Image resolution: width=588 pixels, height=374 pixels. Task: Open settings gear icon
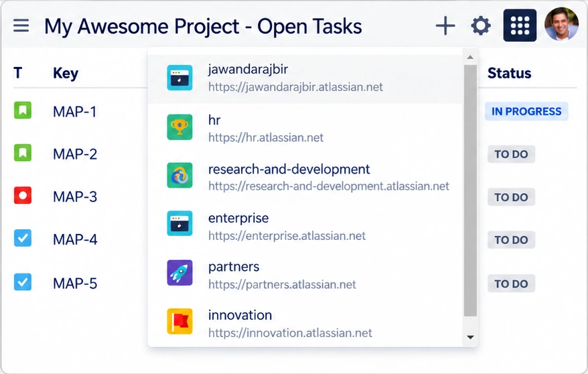pos(481,26)
